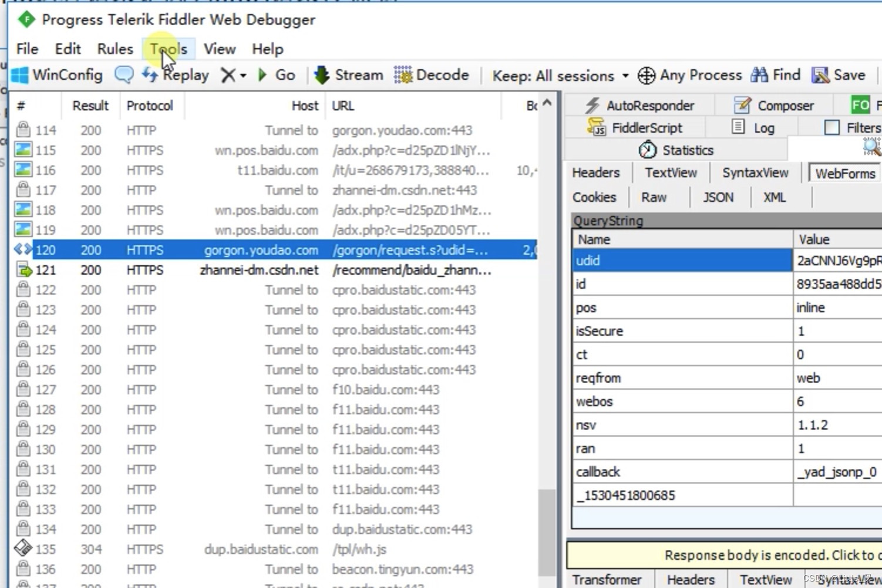Click the WinConfig Windows logo icon
The width and height of the screenshot is (882, 588).
(20, 75)
